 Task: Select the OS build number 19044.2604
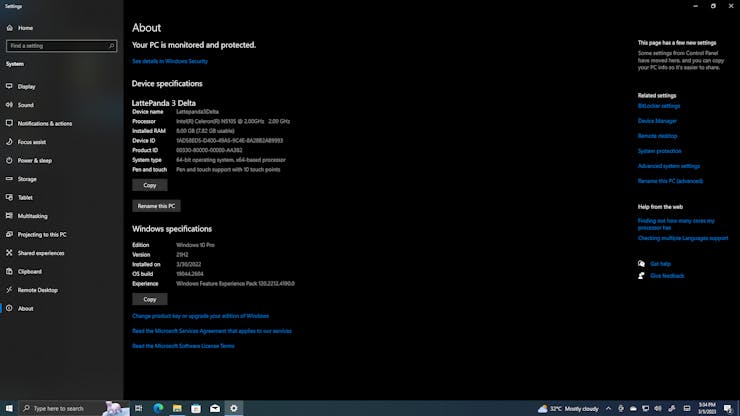190,274
